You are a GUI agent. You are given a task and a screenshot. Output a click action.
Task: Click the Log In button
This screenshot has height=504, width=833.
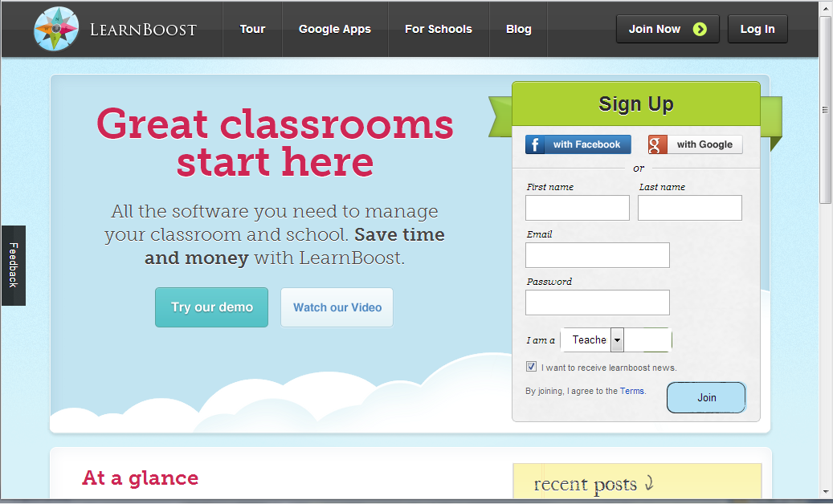pyautogui.click(x=757, y=29)
